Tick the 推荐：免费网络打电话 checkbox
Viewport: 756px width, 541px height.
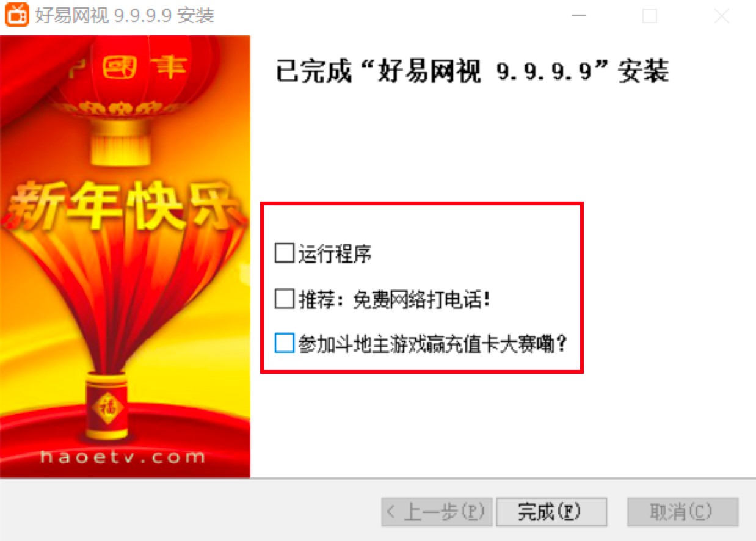coord(284,299)
